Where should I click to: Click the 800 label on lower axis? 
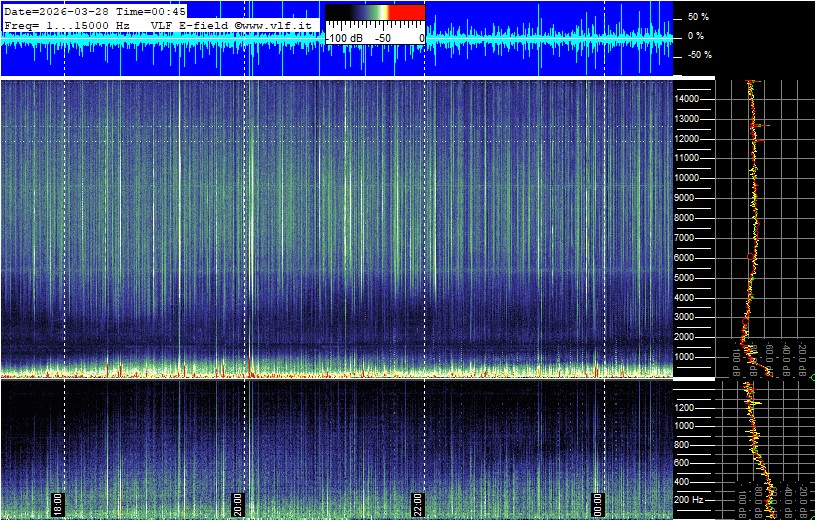682,444
